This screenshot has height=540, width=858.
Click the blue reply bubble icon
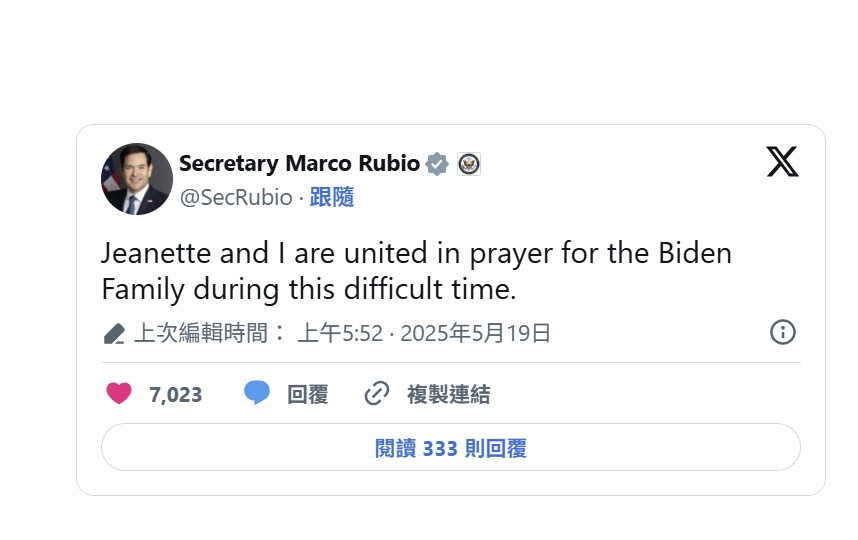click(257, 393)
